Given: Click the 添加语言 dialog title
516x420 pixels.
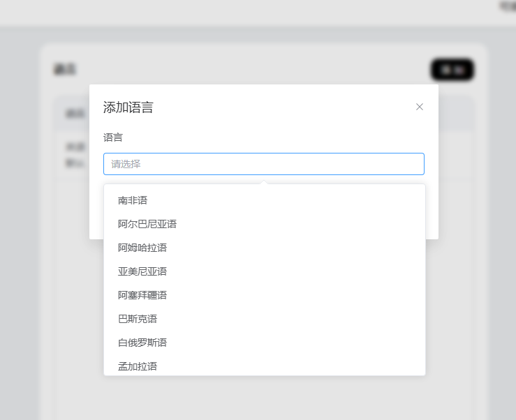Looking at the screenshot, I should click(x=128, y=107).
